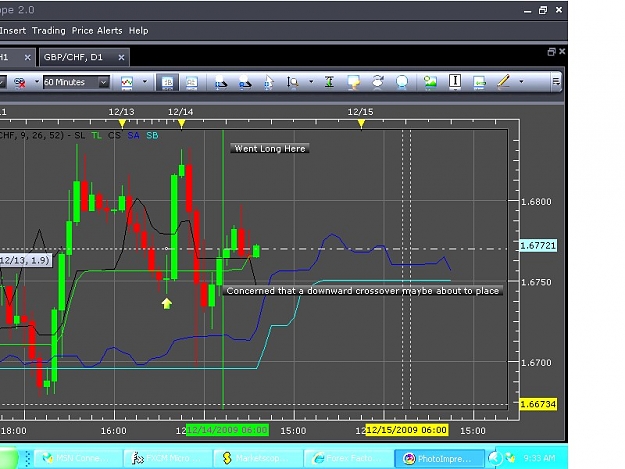The width and height of the screenshot is (625, 469).
Task: Click the 12/14 yellow date marker triangle
Action: (x=181, y=124)
